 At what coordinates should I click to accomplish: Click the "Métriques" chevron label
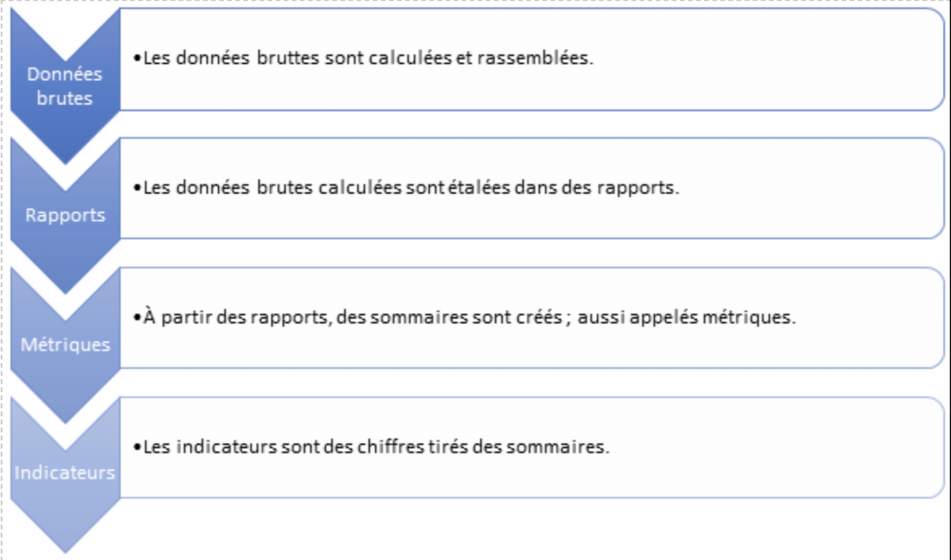[x=65, y=344]
